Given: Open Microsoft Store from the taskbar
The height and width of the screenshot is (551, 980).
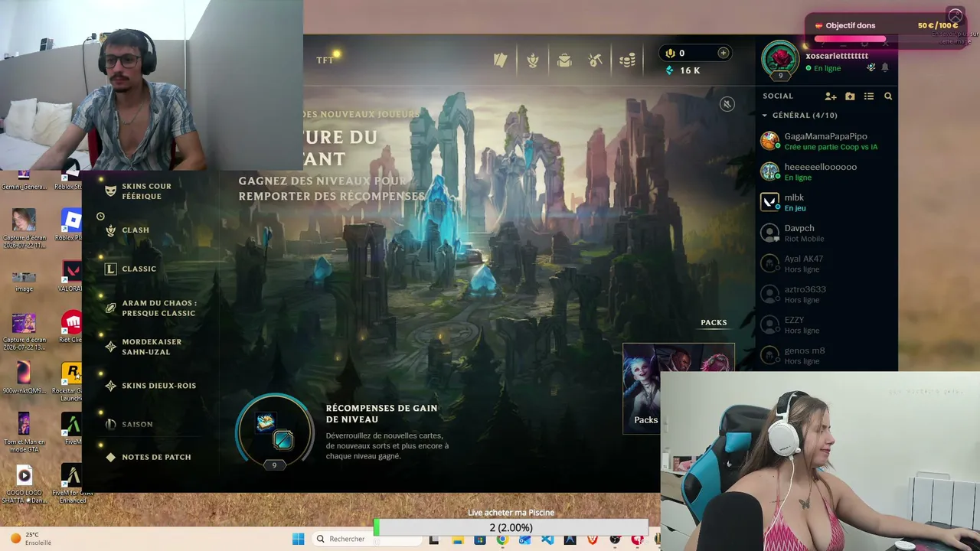Looking at the screenshot, I should [x=480, y=540].
